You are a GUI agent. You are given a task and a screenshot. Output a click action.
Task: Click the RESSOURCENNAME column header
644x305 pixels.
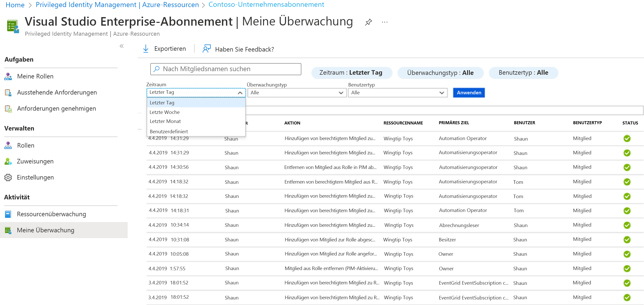(403, 123)
